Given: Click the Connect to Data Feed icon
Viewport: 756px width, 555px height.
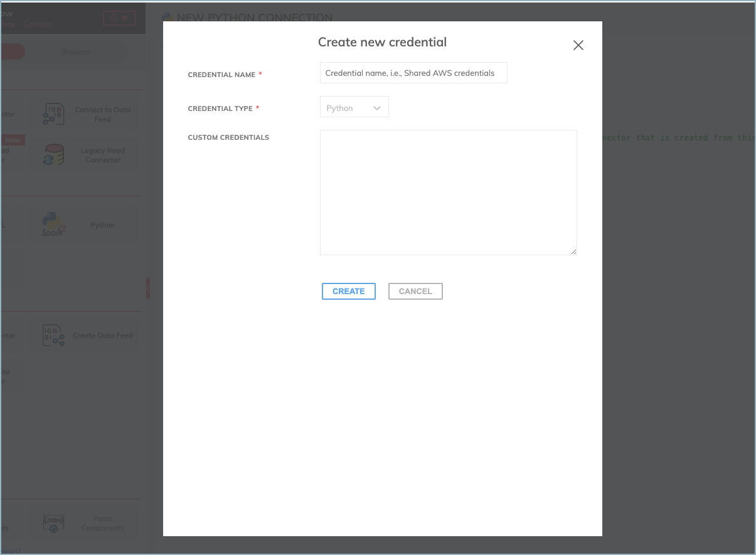Looking at the screenshot, I should (x=53, y=114).
